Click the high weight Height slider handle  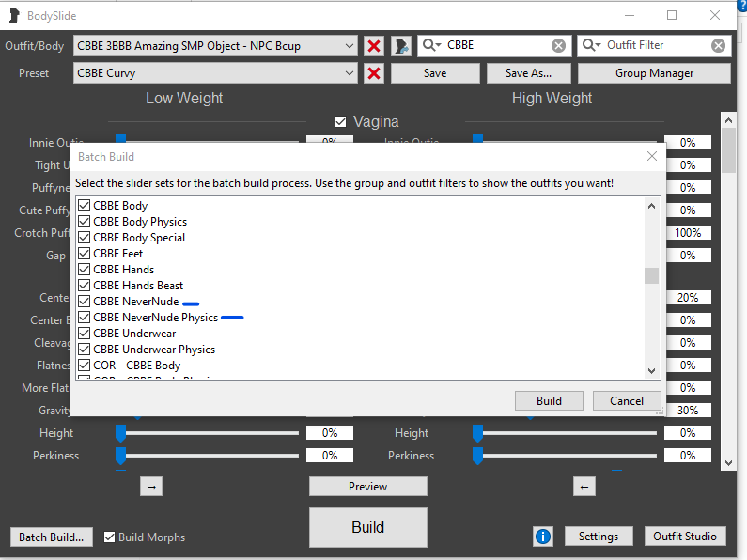coord(477,432)
